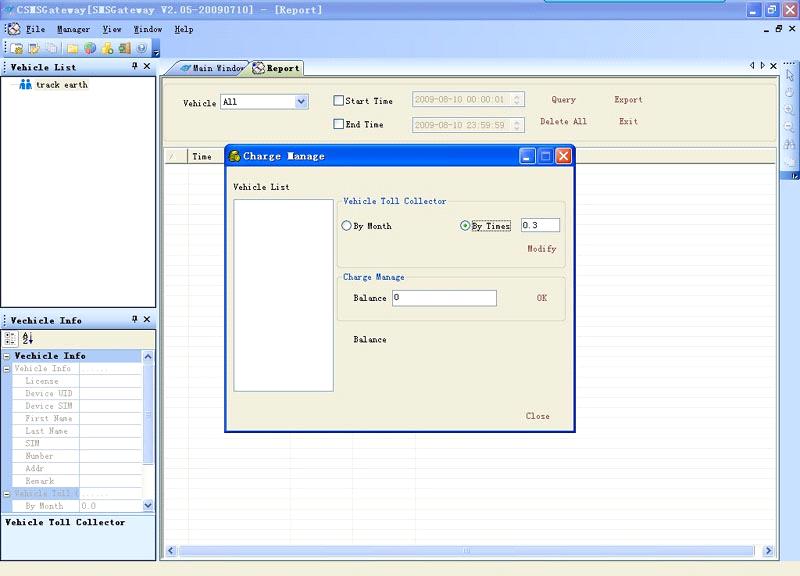Collapse the track earth tree node
This screenshot has width=800, height=576.
[x=11, y=85]
